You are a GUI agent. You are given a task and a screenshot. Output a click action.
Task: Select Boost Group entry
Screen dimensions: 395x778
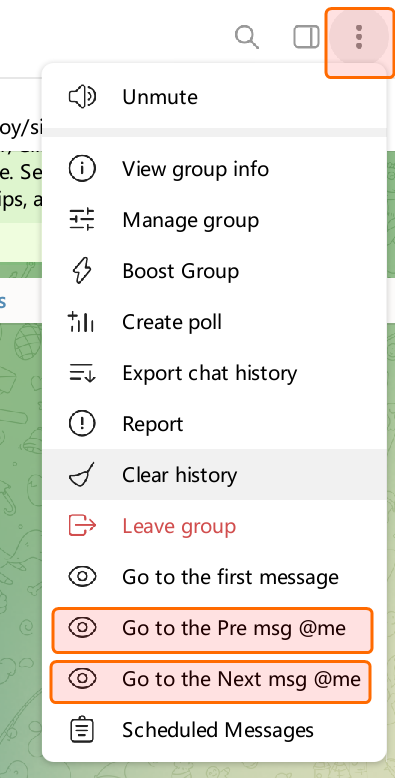click(x=214, y=271)
